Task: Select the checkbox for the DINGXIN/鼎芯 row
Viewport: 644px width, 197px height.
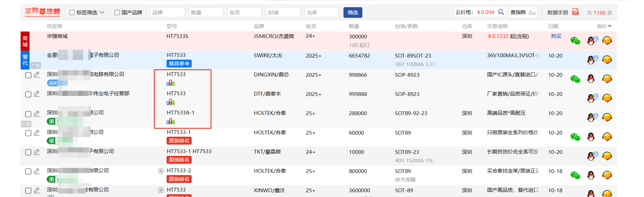Action: point(29,75)
